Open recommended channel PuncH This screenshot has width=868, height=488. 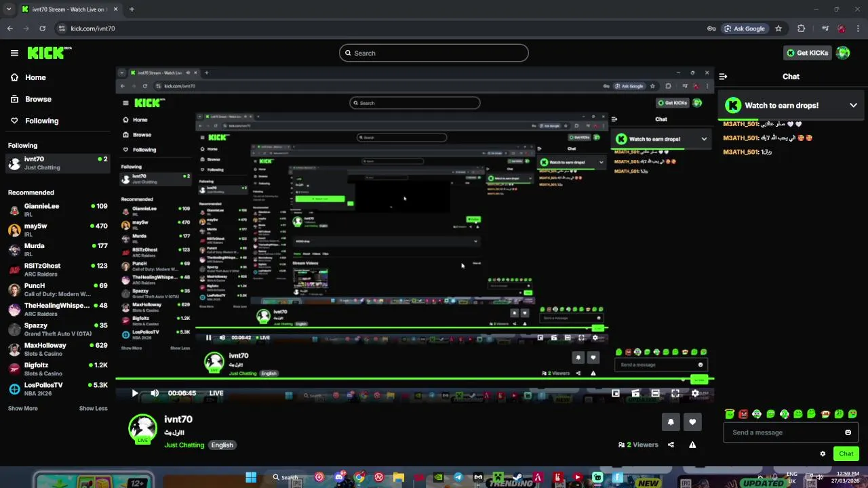(58, 289)
